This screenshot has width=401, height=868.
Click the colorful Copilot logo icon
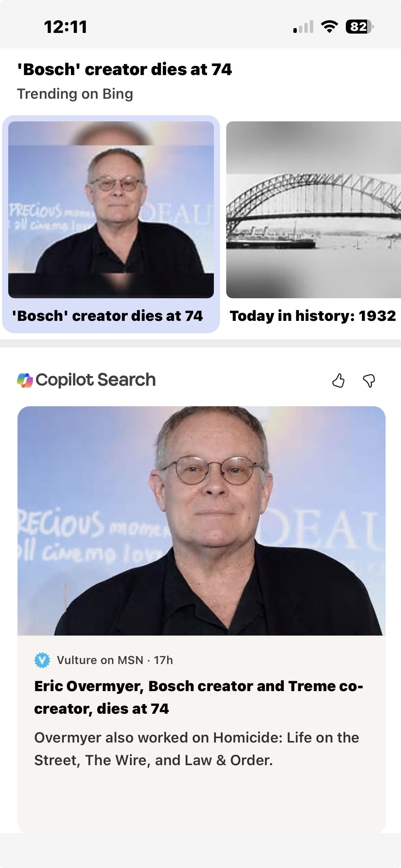(x=25, y=380)
